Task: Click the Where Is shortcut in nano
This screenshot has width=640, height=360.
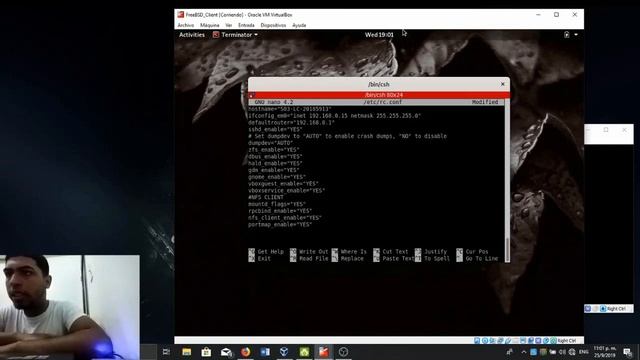Action: (x=349, y=252)
